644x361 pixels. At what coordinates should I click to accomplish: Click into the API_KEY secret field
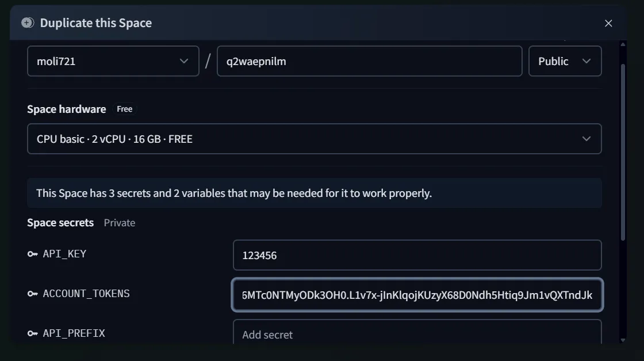click(417, 255)
